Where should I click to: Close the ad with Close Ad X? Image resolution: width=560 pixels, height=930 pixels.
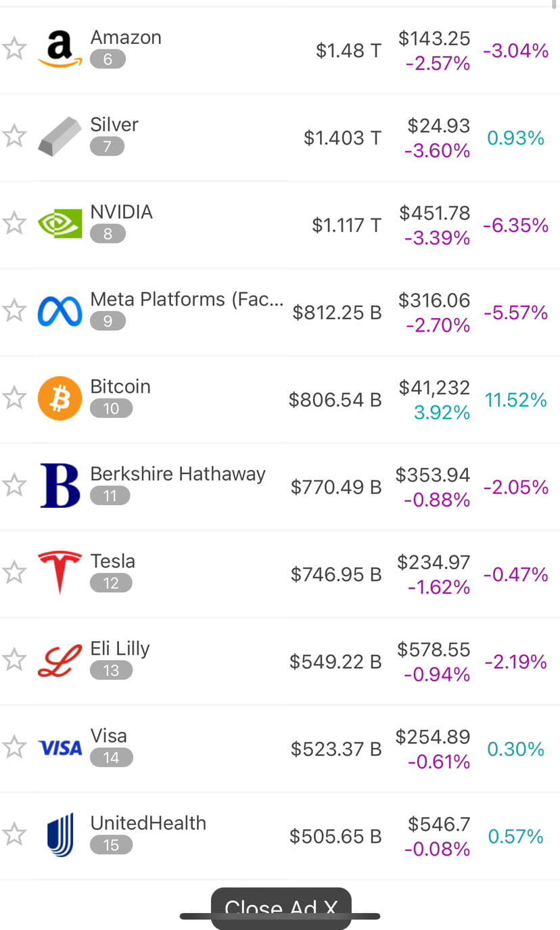coord(281,908)
